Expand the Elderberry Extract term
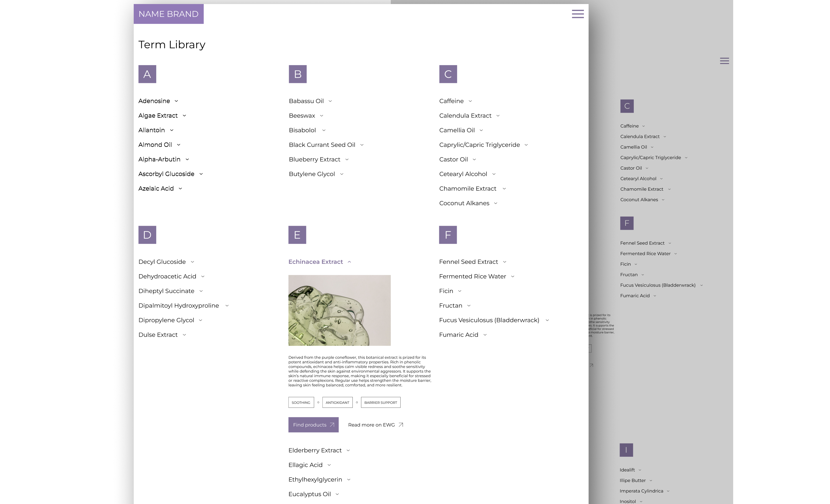The width and height of the screenshot is (830, 504). [348, 450]
